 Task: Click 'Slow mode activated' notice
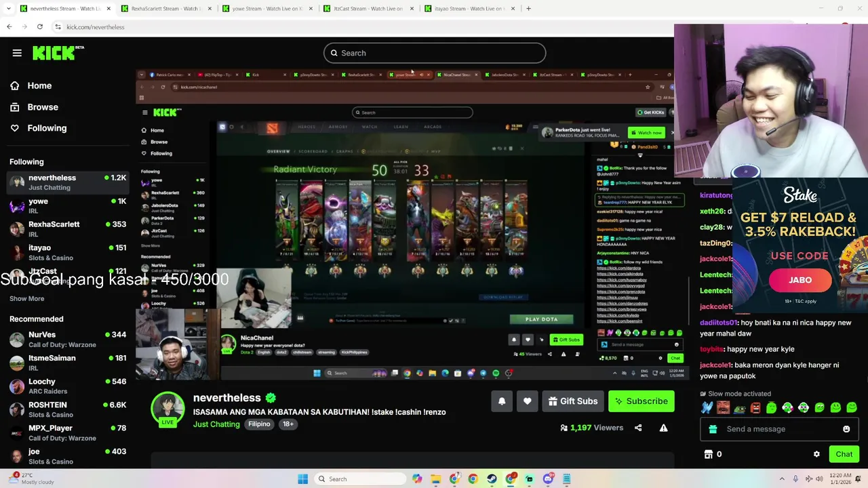(x=736, y=394)
